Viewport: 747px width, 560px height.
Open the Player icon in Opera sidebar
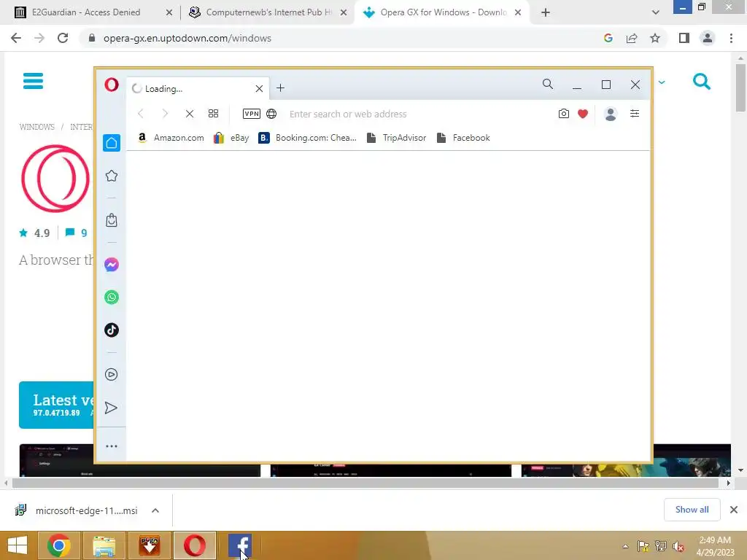click(x=112, y=374)
